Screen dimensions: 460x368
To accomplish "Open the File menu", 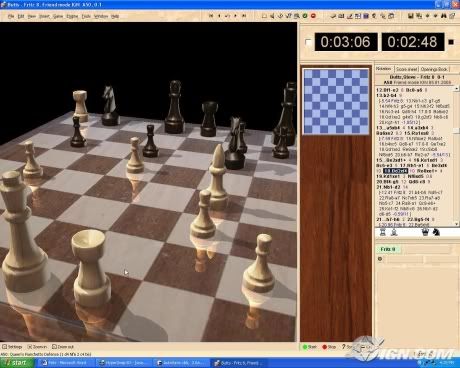I will pos(11,16).
